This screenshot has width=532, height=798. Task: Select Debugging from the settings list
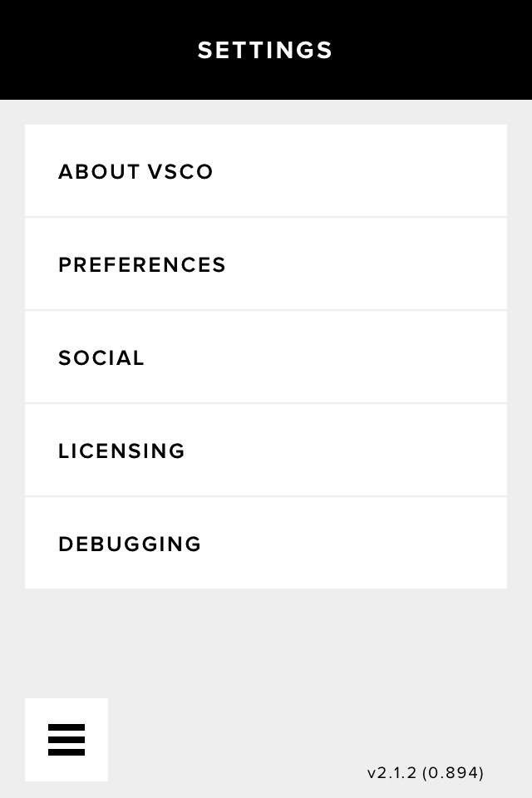click(266, 544)
